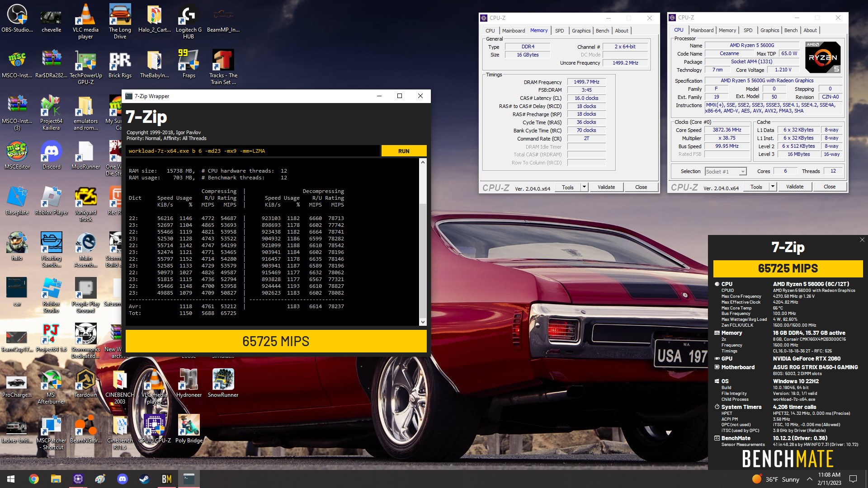
Task: Click the BenchMate taskbar icon
Action: pyautogui.click(x=166, y=479)
